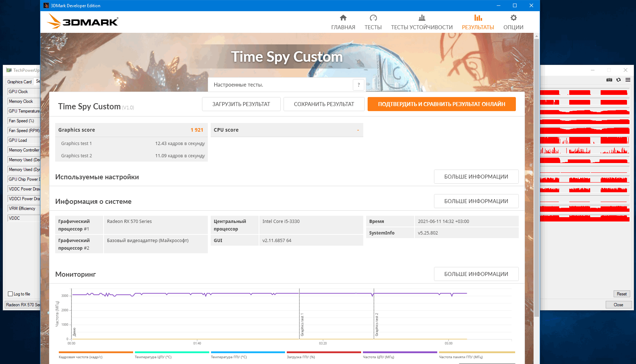The width and height of the screenshot is (636, 364).
Task: Open the Главная home tab
Action: [x=343, y=22]
